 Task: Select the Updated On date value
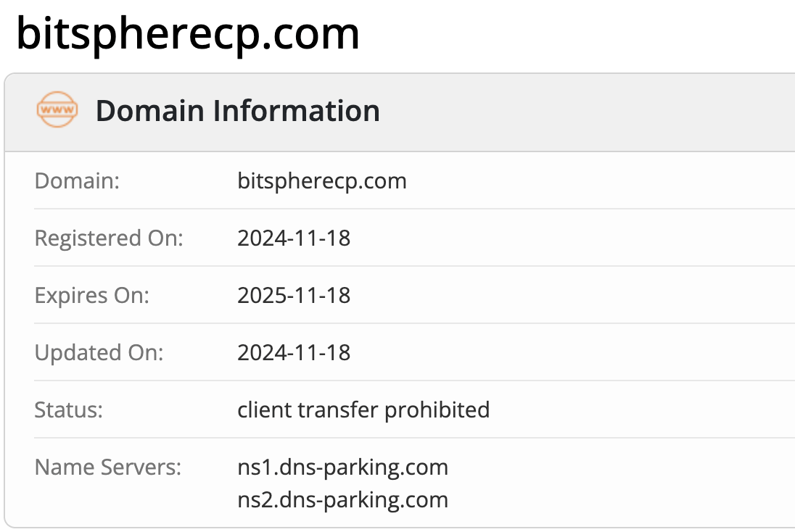tap(294, 352)
